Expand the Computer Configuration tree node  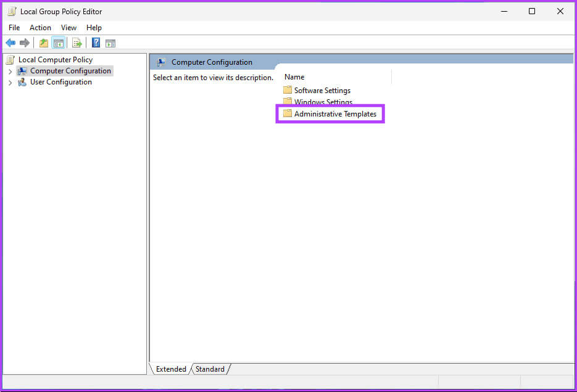[10, 71]
